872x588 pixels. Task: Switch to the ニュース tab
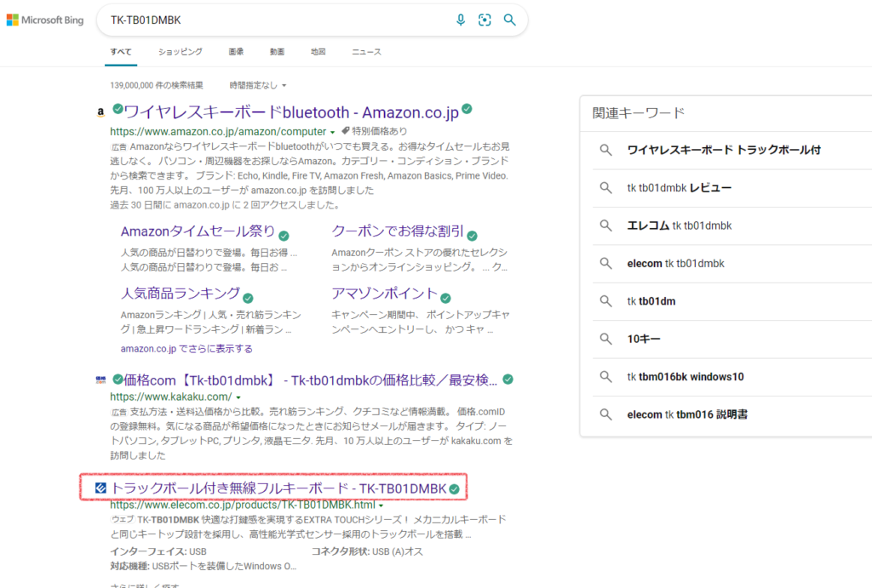tap(366, 52)
